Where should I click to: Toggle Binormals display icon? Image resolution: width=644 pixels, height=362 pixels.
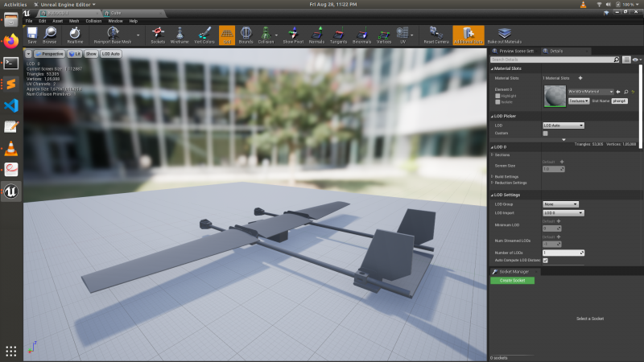click(361, 35)
